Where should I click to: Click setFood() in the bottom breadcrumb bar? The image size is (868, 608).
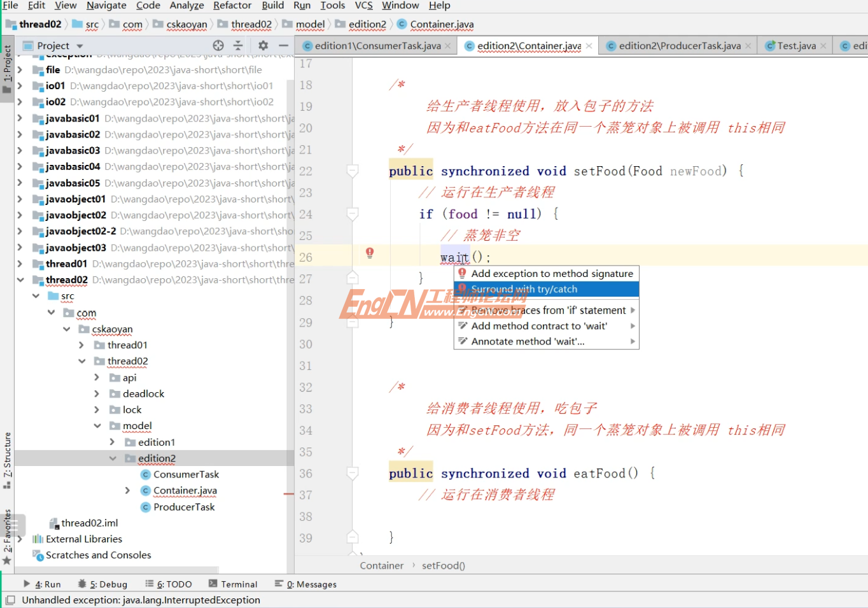[x=444, y=565]
